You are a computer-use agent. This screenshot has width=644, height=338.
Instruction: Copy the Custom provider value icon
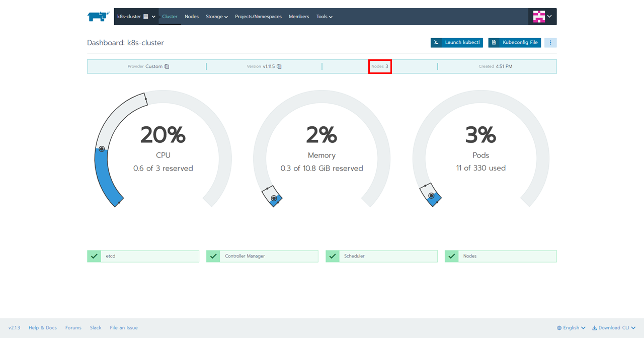pyautogui.click(x=167, y=66)
